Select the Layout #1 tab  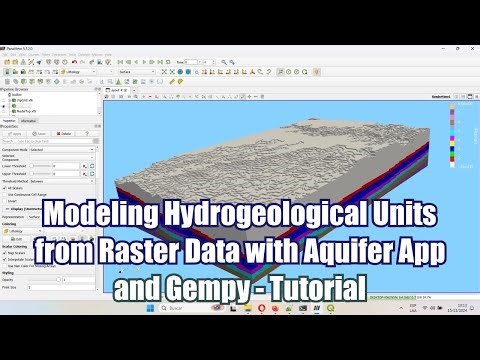[117, 90]
